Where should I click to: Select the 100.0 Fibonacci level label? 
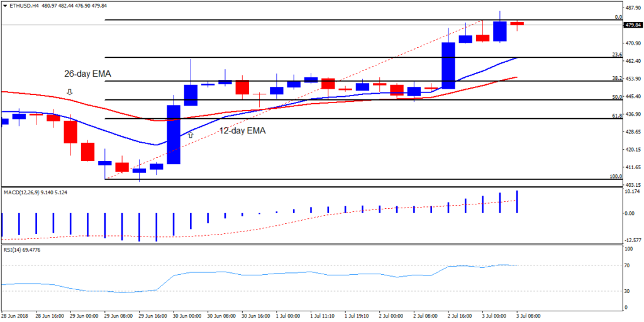tap(616, 176)
